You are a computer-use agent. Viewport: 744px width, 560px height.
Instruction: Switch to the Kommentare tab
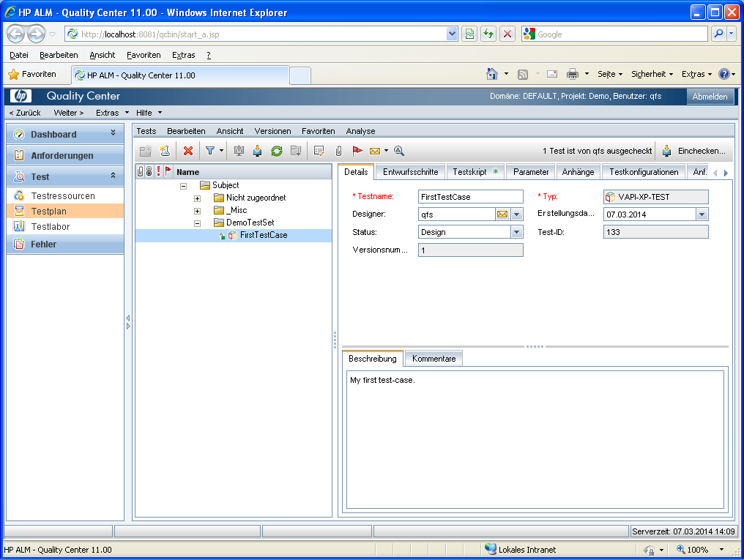coord(434,359)
